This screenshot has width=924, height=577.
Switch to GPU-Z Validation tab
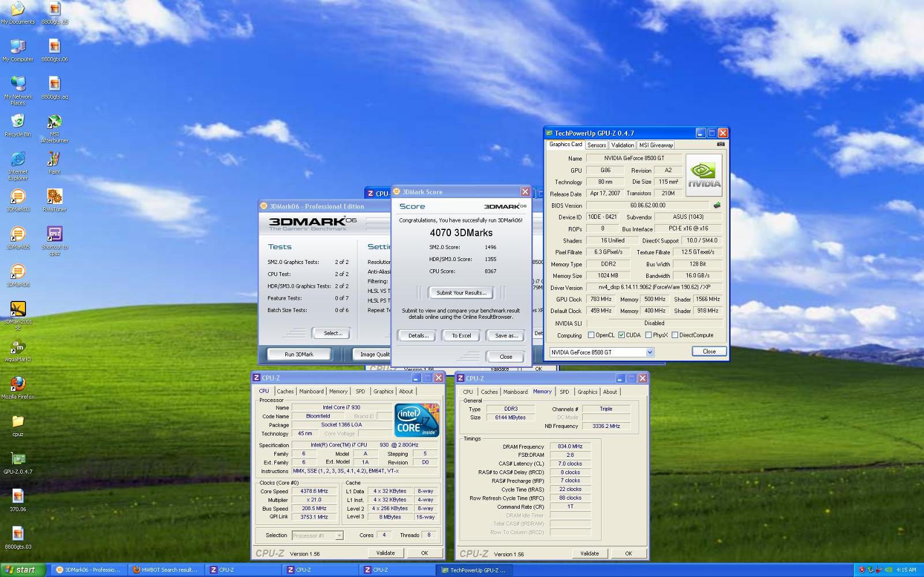coord(623,146)
